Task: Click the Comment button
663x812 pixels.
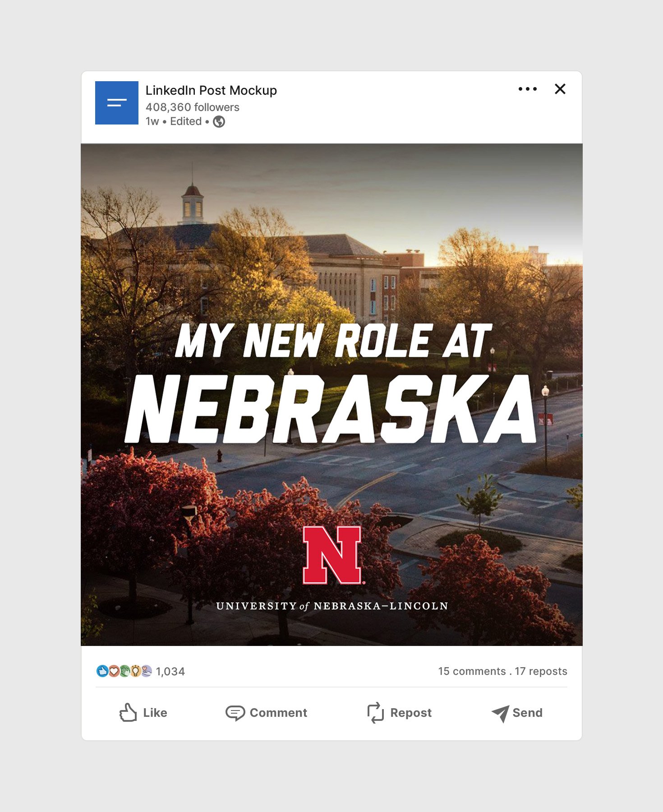Action: (267, 713)
